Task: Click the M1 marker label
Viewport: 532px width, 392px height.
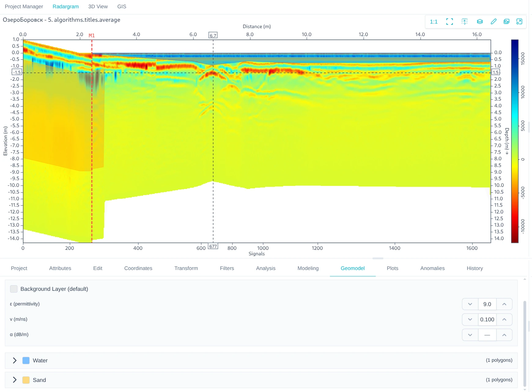Action: (x=92, y=35)
